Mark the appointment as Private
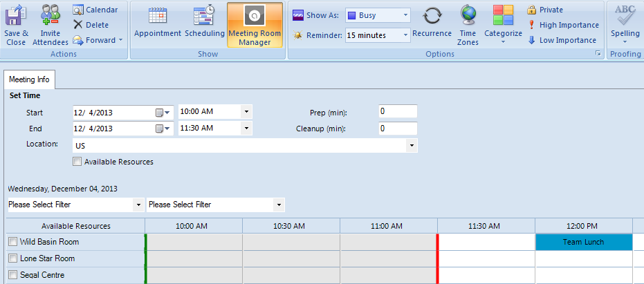 tap(545, 10)
